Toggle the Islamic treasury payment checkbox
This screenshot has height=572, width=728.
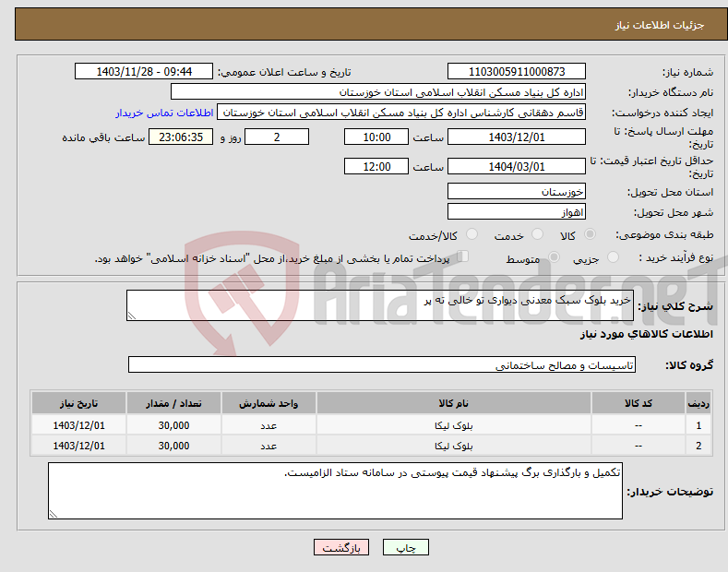tap(462, 256)
